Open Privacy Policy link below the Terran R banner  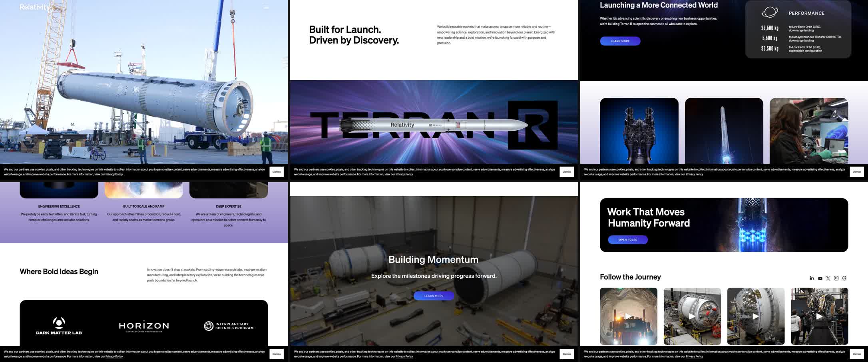pos(404,174)
